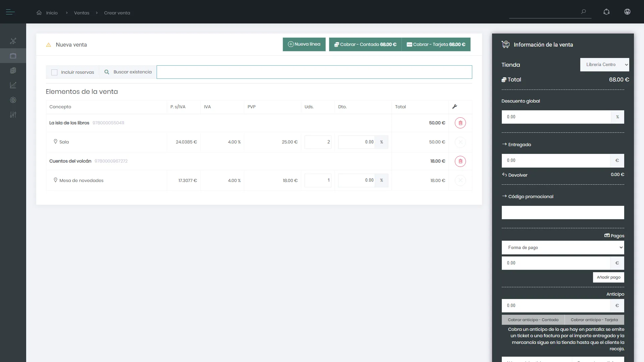Click Añadir pago button
The height and width of the screenshot is (362, 644).
point(608,277)
